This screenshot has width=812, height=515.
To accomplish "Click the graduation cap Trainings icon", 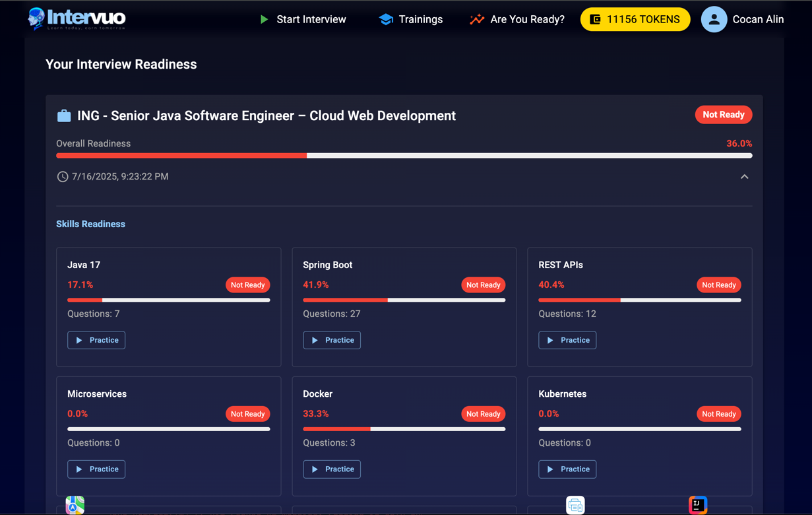I will click(x=386, y=20).
